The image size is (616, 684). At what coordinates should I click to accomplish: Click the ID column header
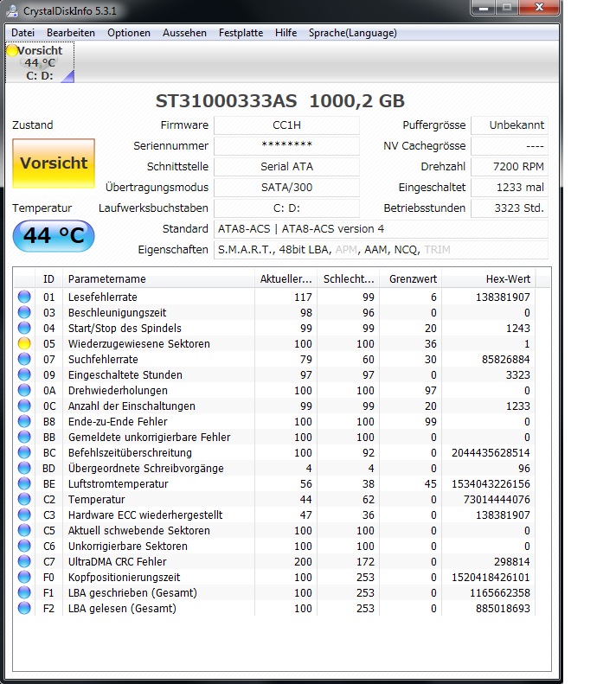point(49,278)
